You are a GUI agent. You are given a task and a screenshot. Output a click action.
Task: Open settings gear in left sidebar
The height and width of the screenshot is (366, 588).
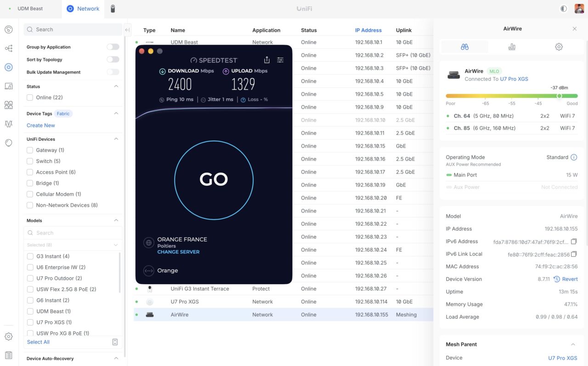pyautogui.click(x=9, y=337)
